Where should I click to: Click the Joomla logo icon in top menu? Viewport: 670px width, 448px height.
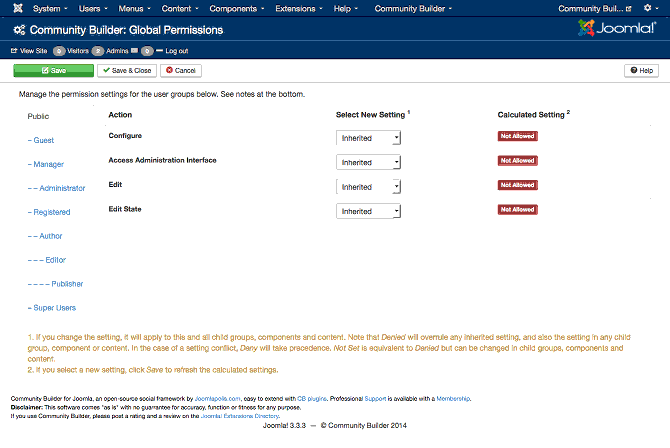click(18, 8)
